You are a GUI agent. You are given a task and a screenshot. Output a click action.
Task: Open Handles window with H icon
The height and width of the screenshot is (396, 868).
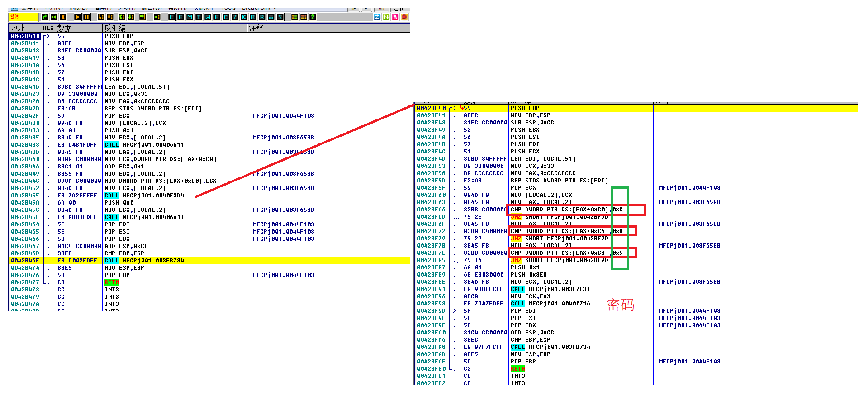[217, 17]
